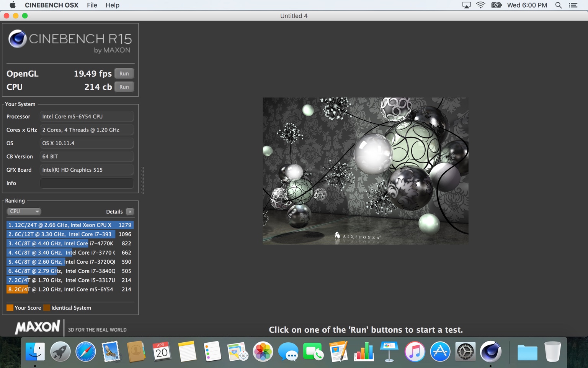Open the Trash in the Dock

pos(552,352)
